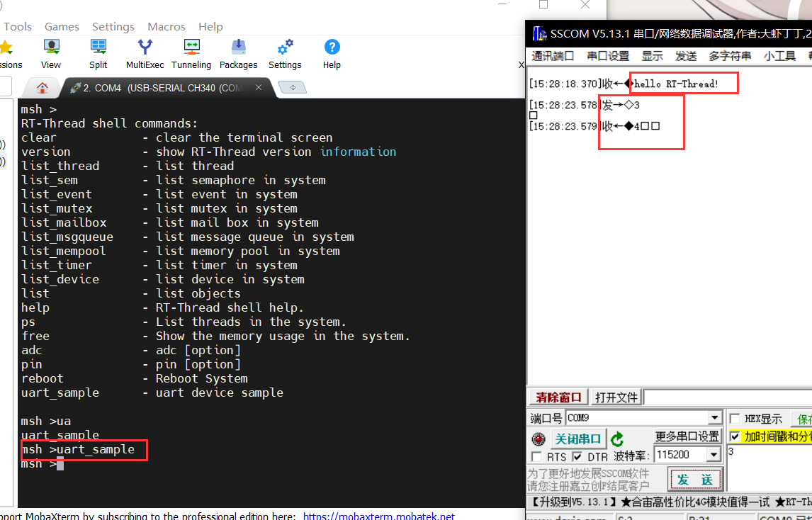Open the MultiExec tool in MobaXterm
The height and width of the screenshot is (520, 812).
coord(145,50)
